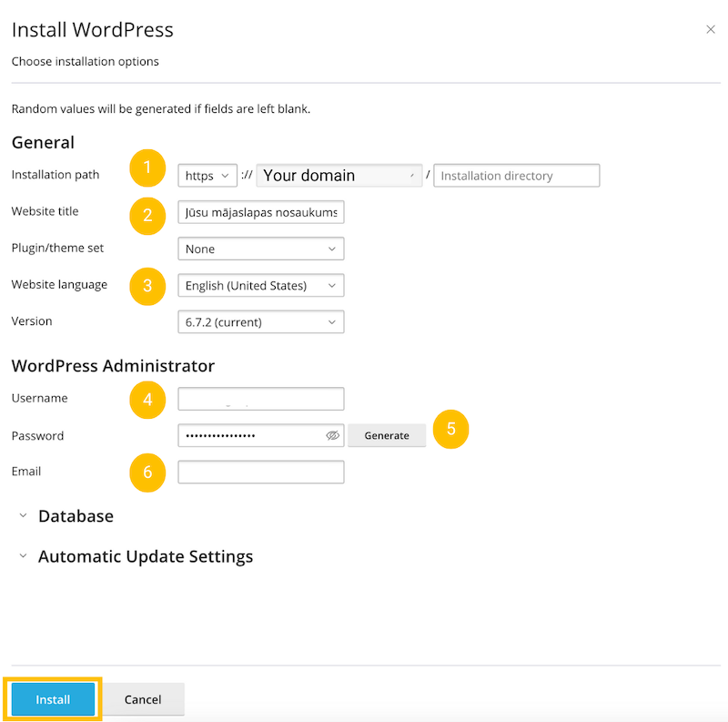Click the administrator Email field
The image size is (728, 722).
click(260, 472)
